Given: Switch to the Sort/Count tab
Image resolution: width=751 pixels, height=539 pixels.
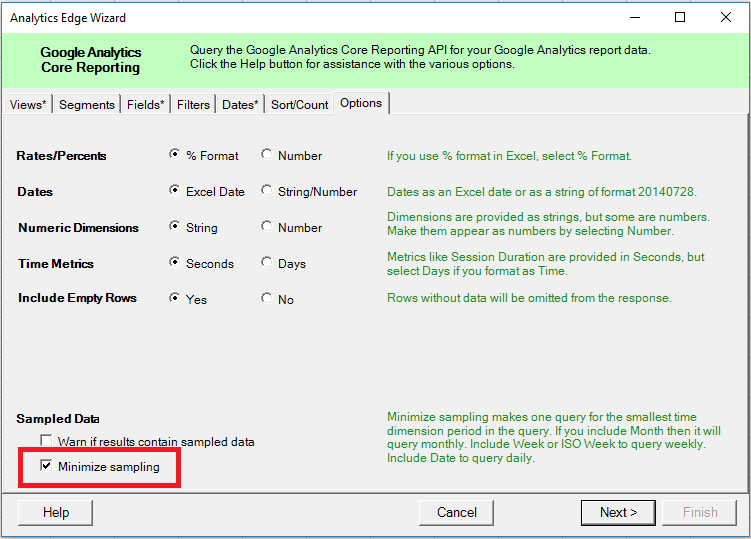Looking at the screenshot, I should (x=299, y=104).
